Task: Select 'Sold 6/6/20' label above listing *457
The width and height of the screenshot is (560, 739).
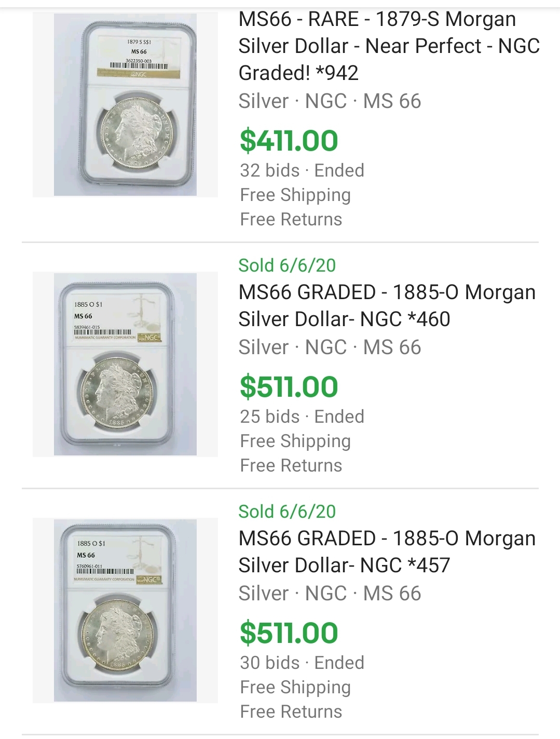Action: click(287, 512)
